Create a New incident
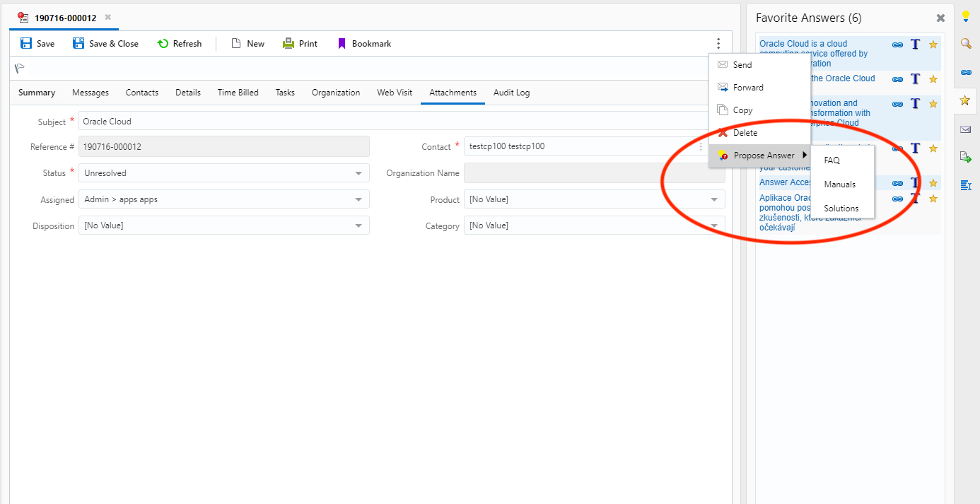The height and width of the screenshot is (504, 980). click(x=247, y=43)
